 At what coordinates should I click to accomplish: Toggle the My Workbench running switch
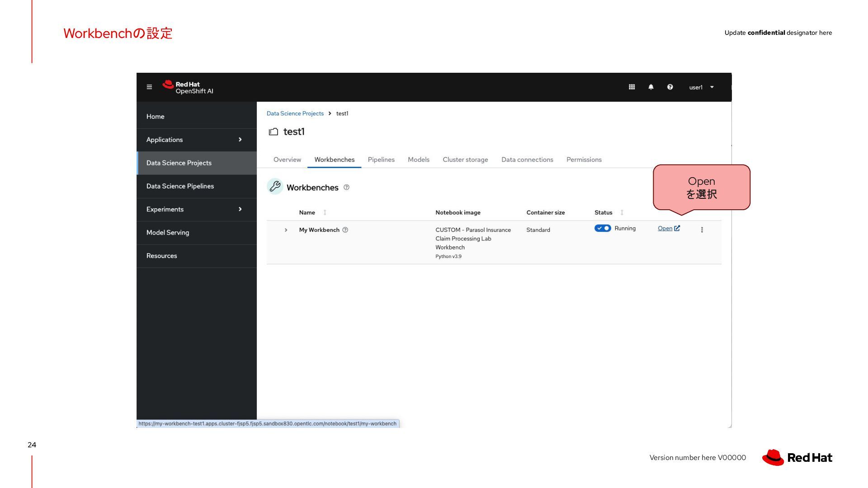602,228
